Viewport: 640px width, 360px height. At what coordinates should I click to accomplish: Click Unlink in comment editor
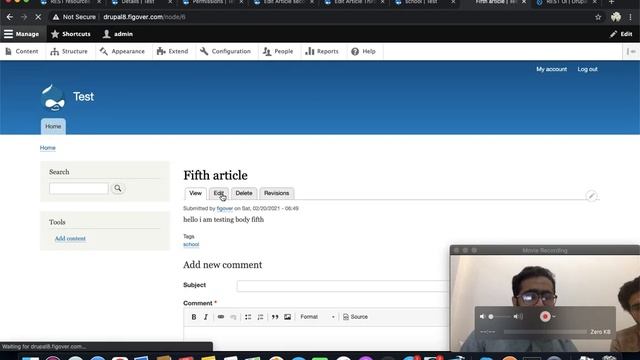point(233,317)
